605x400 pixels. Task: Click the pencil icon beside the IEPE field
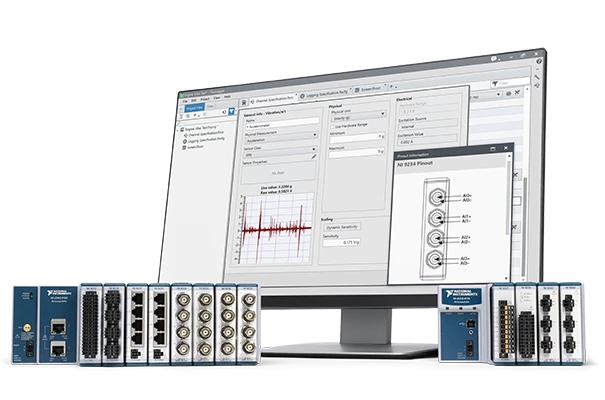314,158
